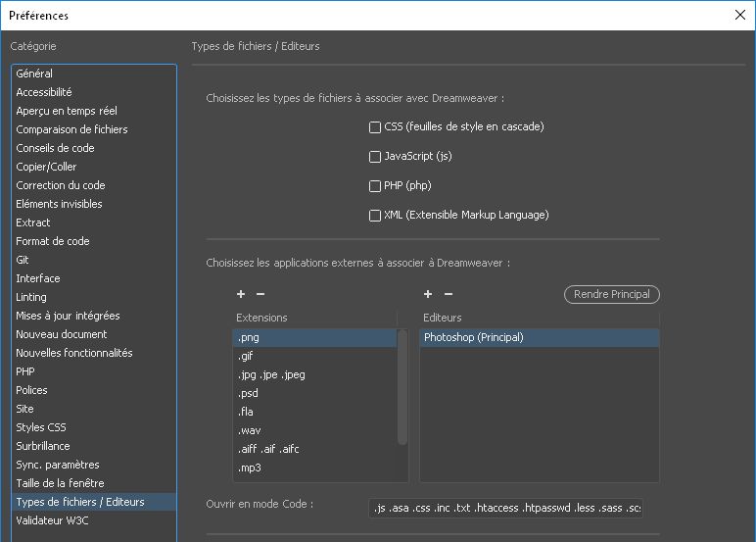Select the PHP category in sidebar list
The width and height of the screenshot is (756, 542).
(94, 371)
